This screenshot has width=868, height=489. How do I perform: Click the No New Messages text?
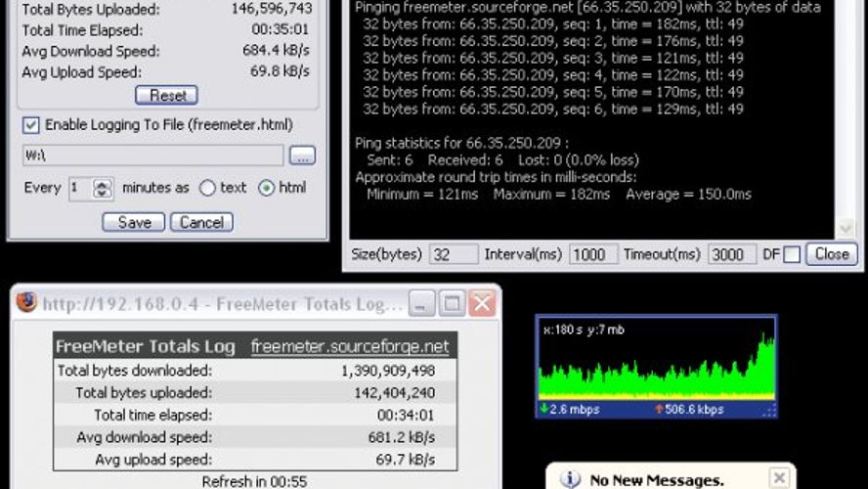click(657, 480)
